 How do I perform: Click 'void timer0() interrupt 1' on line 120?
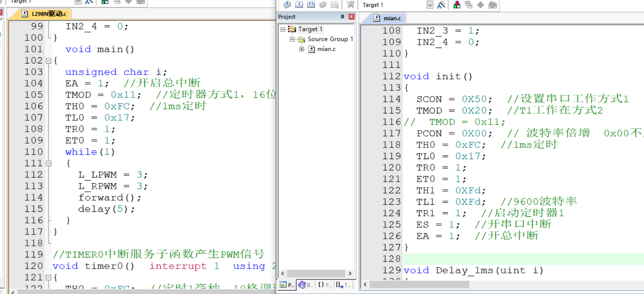coord(136,266)
